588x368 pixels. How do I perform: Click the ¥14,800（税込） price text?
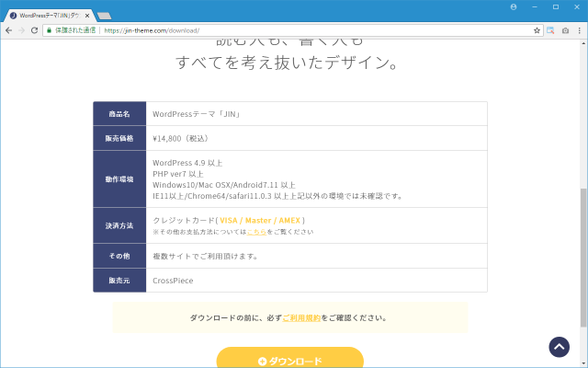[x=180, y=139]
